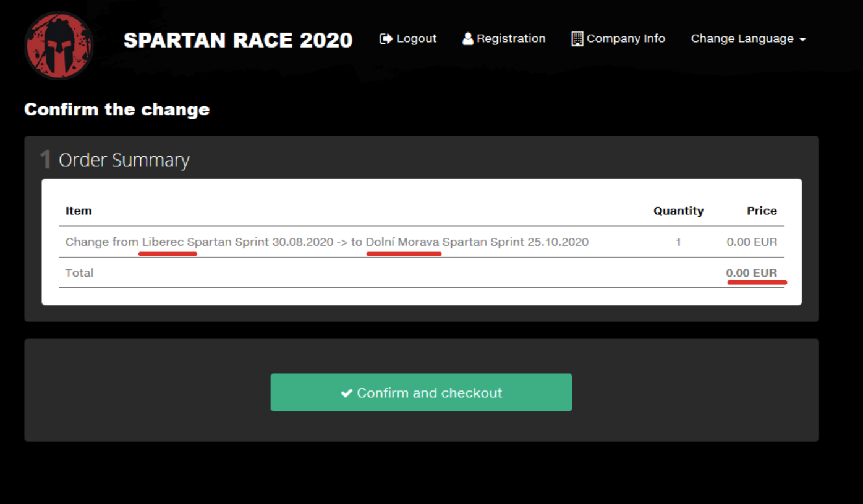Expand the Change Language caret arrow

[802, 40]
